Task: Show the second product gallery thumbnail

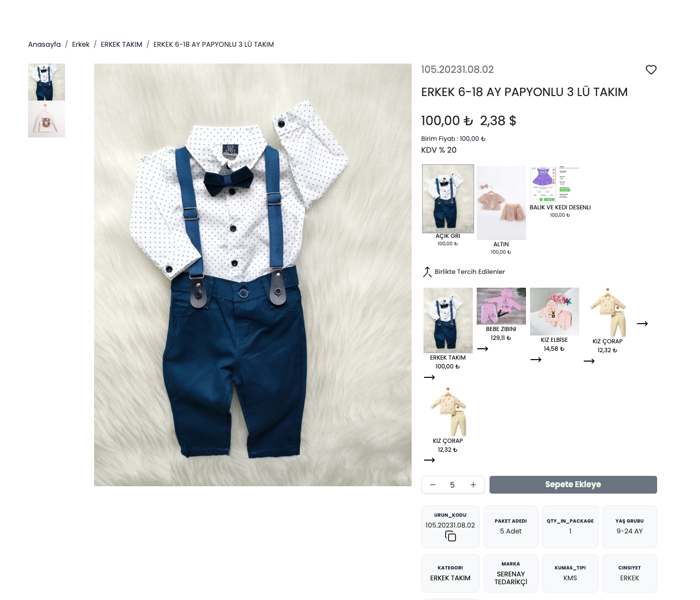Action: (46, 119)
